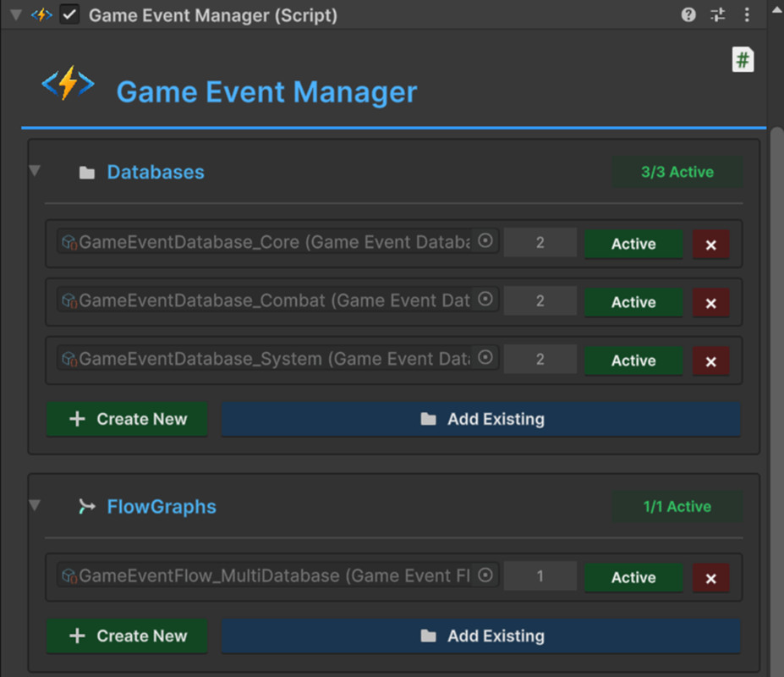Click the flow graph icon beside FlowGraphs
Image resolution: width=784 pixels, height=677 pixels.
click(87, 506)
